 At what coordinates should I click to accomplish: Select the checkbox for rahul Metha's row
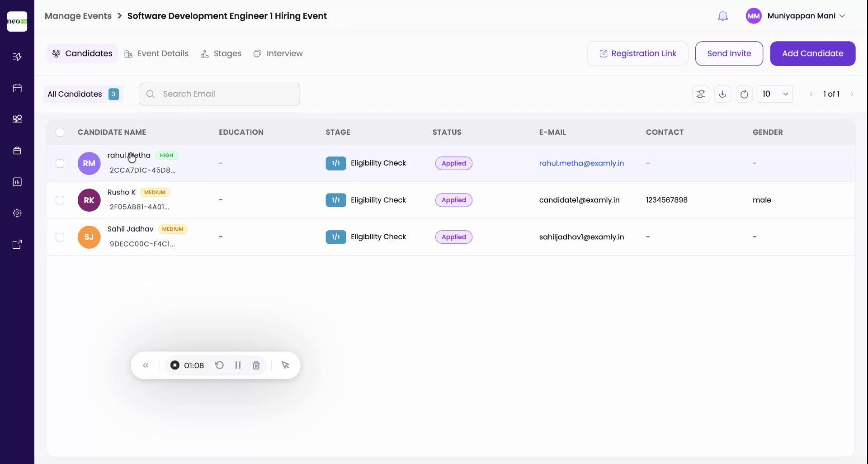[x=60, y=163]
